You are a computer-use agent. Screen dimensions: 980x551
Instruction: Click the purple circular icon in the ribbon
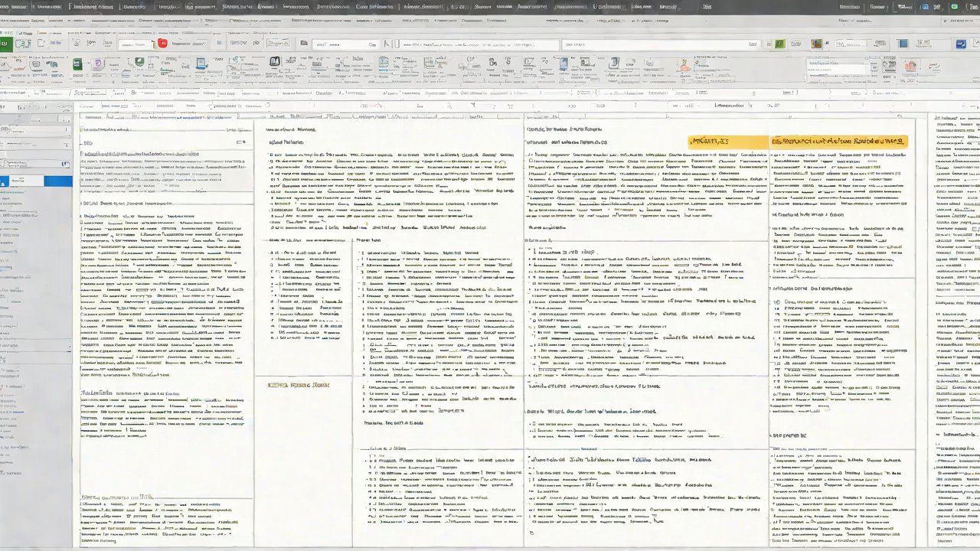pos(97,64)
